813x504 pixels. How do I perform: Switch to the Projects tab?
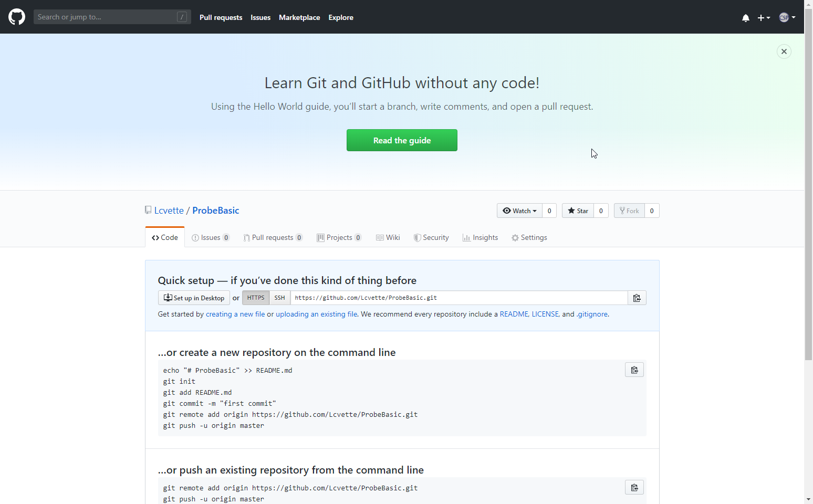339,237
